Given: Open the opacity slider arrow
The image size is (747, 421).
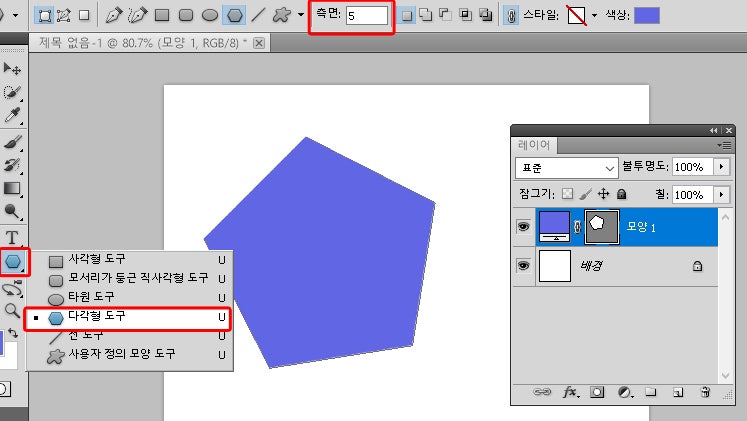Looking at the screenshot, I should tap(722, 167).
